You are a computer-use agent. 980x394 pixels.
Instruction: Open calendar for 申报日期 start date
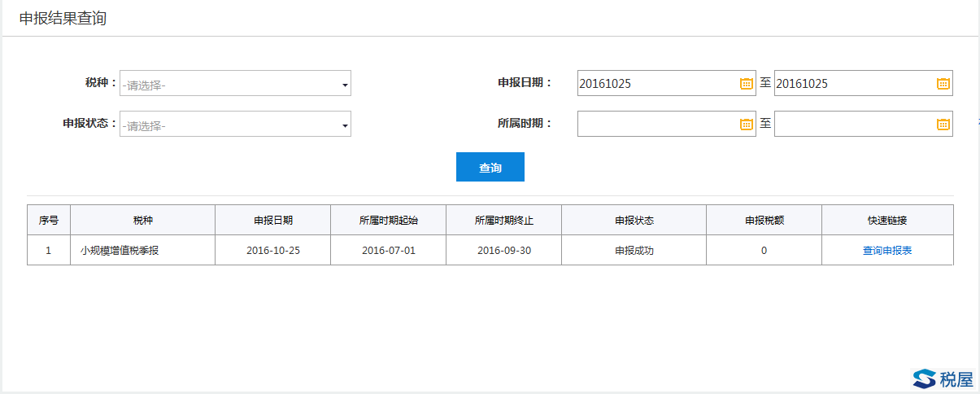(x=746, y=83)
